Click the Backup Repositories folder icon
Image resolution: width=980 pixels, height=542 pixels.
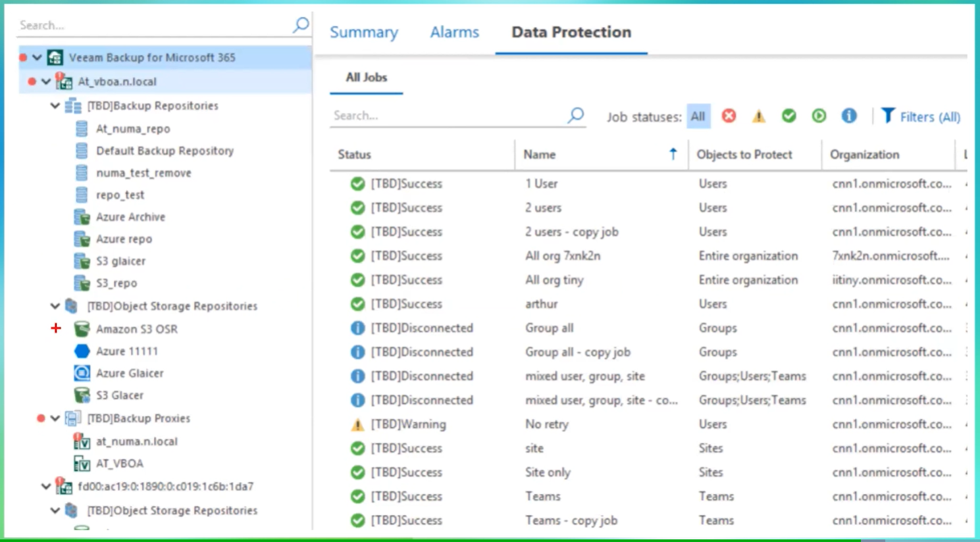click(73, 105)
